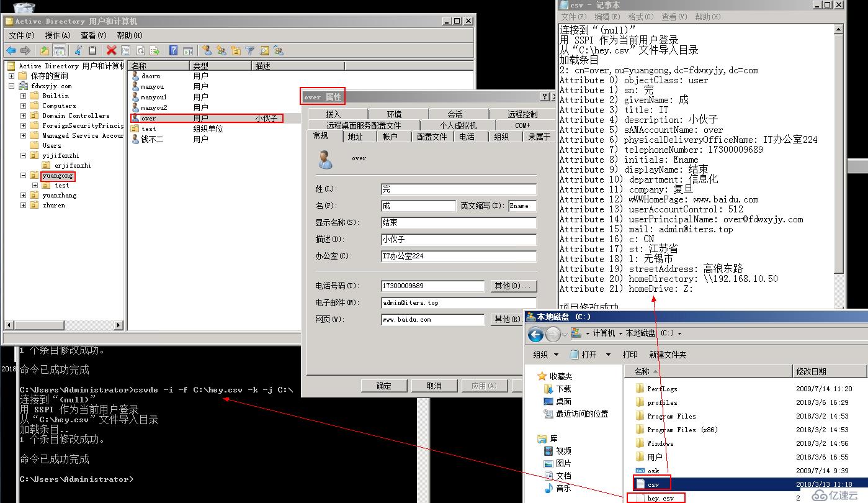Click the Export list icon
This screenshot has width=868, height=503.
[154, 51]
